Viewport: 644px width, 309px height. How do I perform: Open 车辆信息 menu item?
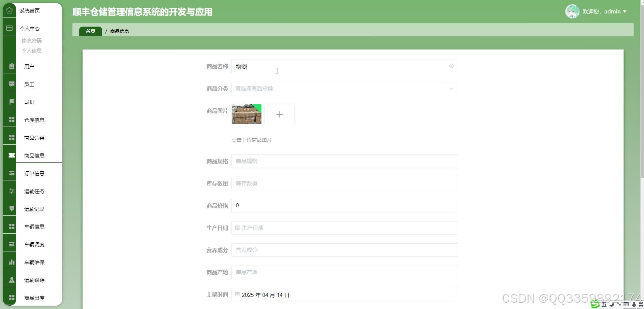pos(34,227)
